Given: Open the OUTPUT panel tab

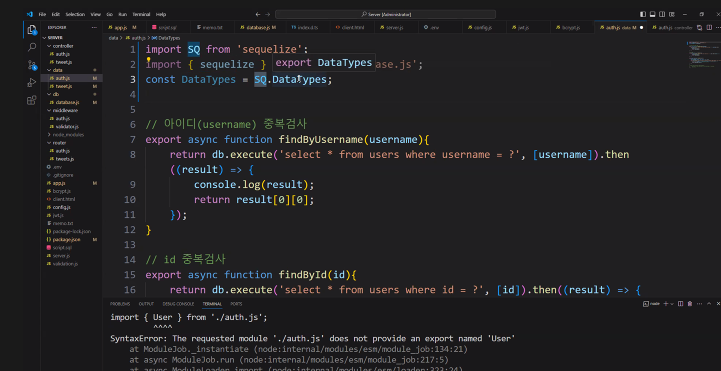Looking at the screenshot, I should [x=146, y=304].
